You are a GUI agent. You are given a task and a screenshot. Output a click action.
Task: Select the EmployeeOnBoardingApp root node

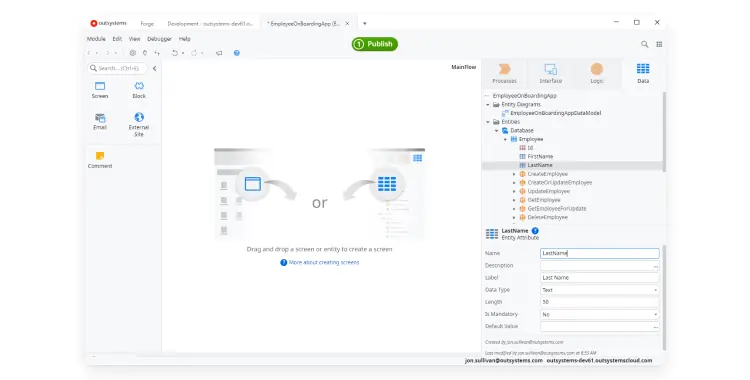point(525,96)
